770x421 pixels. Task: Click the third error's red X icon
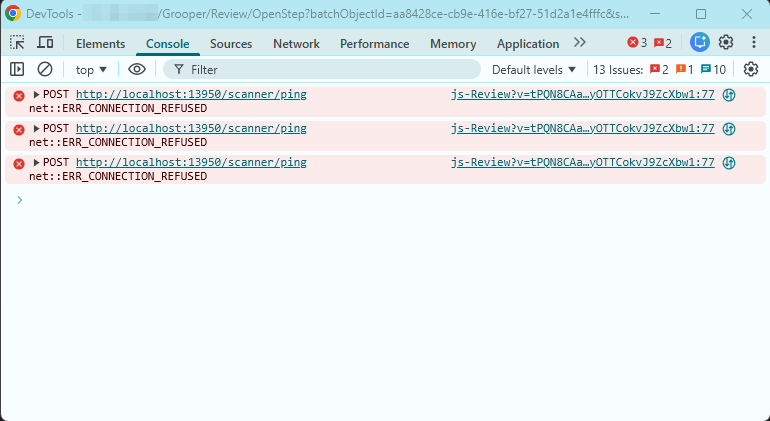click(19, 164)
